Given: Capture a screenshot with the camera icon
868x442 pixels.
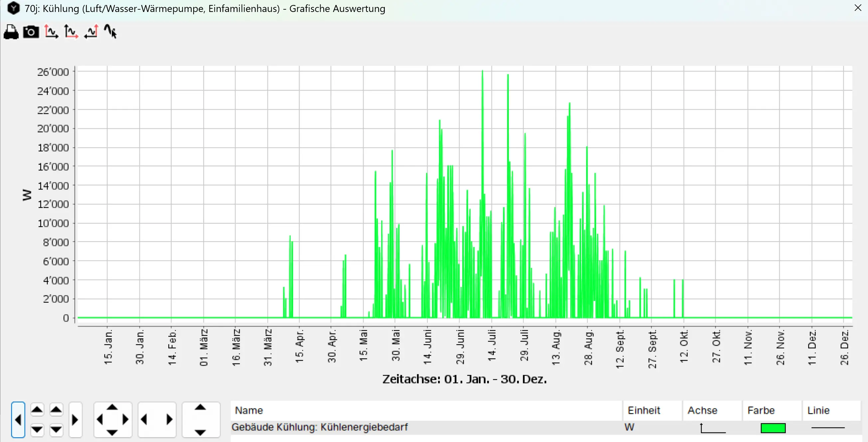Looking at the screenshot, I should coord(31,32).
